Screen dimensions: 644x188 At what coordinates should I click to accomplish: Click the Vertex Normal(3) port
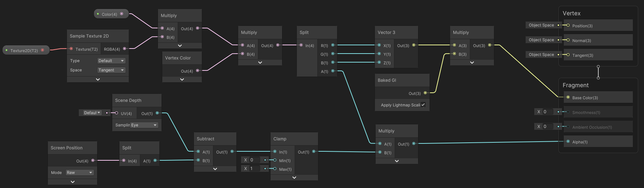(x=568, y=40)
